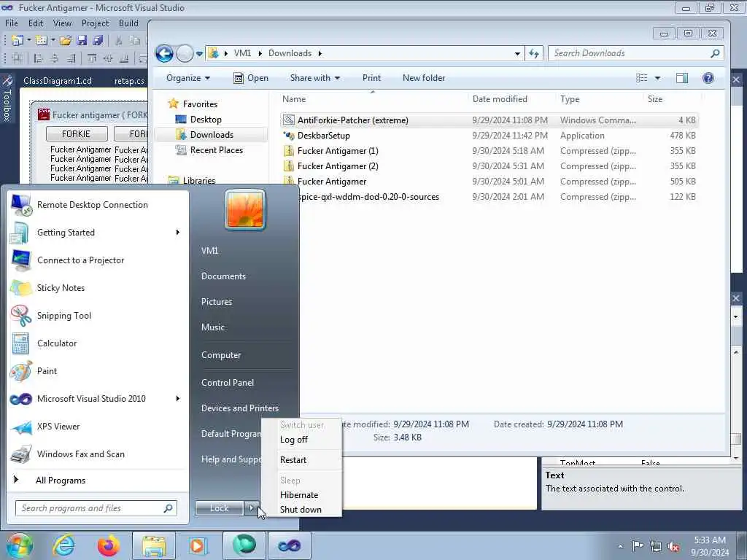Click the Open button in Explorer toolbar
The image size is (747, 560).
click(251, 78)
